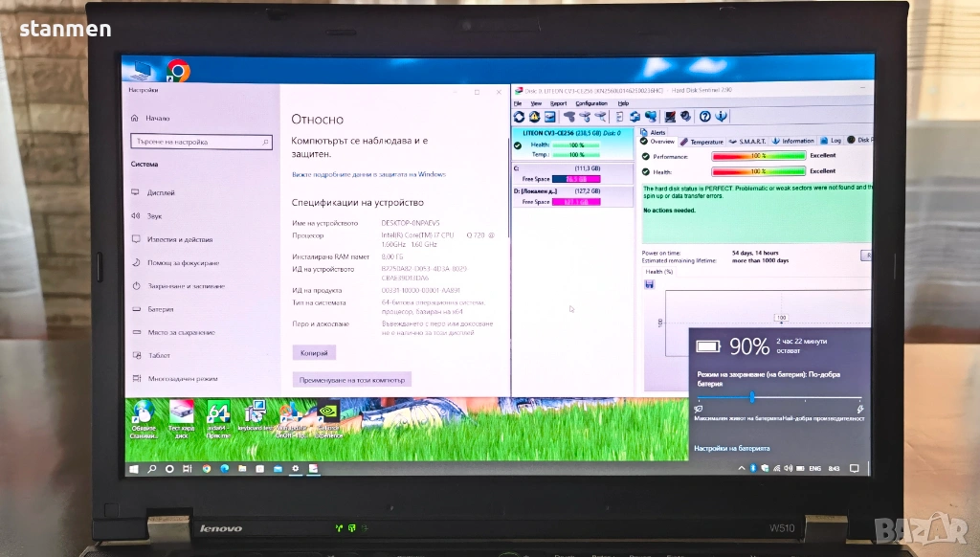
Task: Click the first disk test icon in toolbar
Action: pos(568,117)
